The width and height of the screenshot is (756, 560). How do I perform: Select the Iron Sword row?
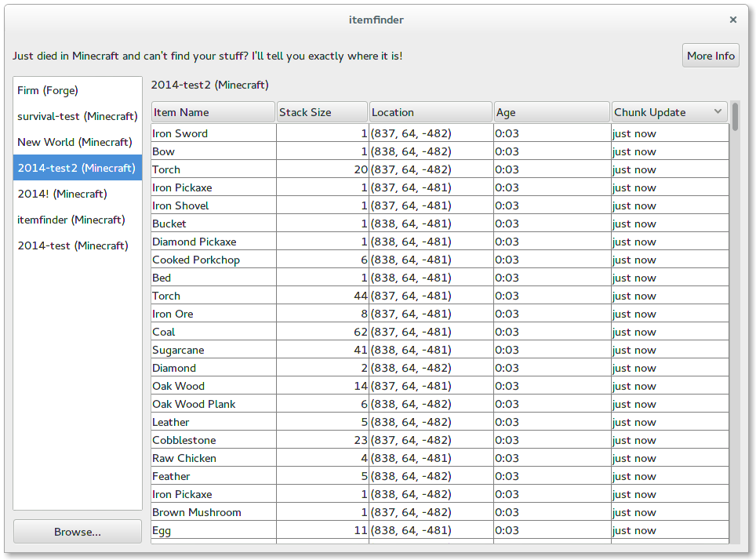pyautogui.click(x=440, y=133)
